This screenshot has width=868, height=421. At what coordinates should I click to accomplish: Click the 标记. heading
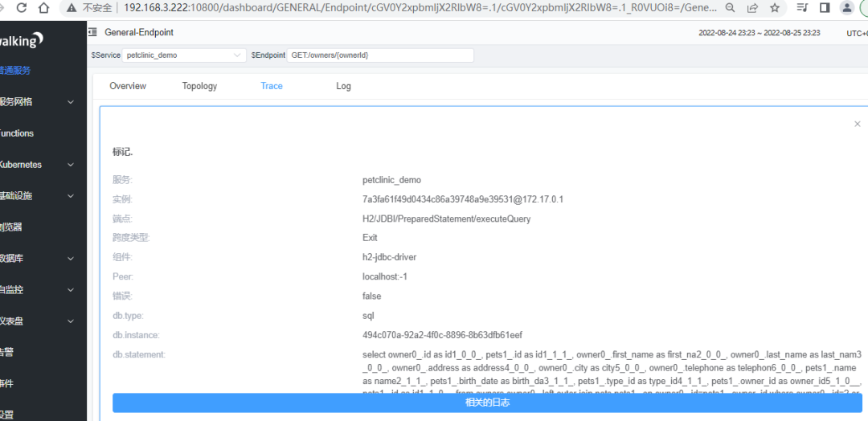pyautogui.click(x=122, y=152)
